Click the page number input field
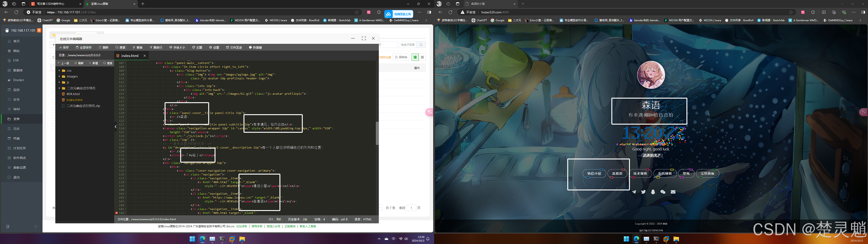Screen dimensions: 868x244 coord(411,208)
